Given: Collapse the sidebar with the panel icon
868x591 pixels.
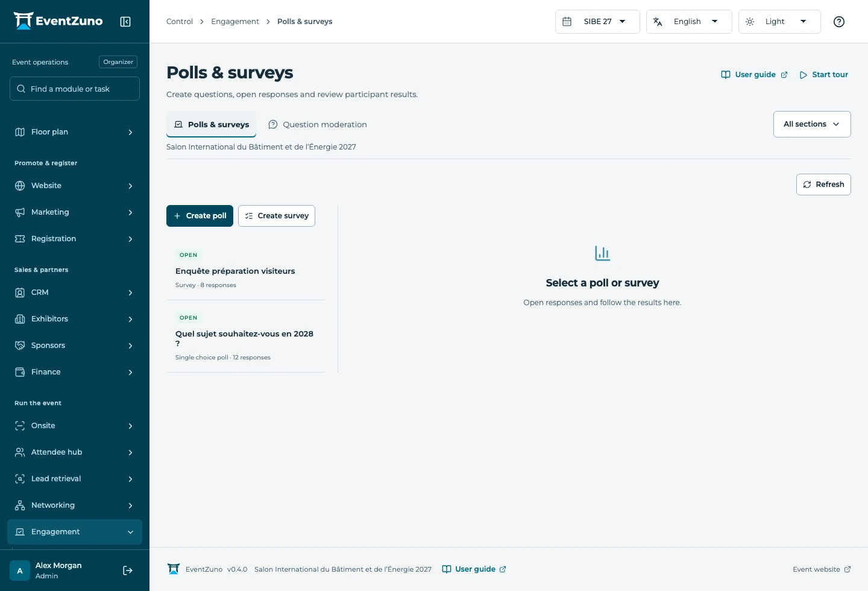Looking at the screenshot, I should pyautogui.click(x=125, y=22).
